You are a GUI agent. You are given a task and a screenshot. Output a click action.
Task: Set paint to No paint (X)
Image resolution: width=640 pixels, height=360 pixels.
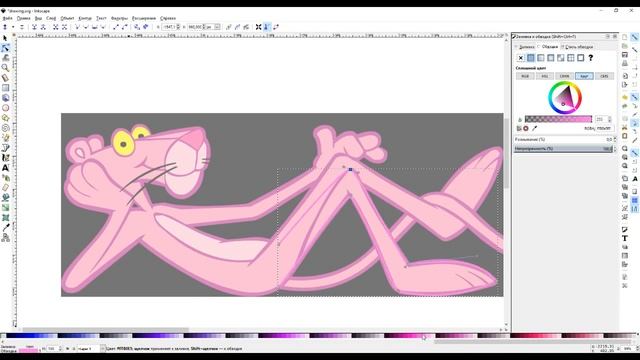tap(520, 58)
